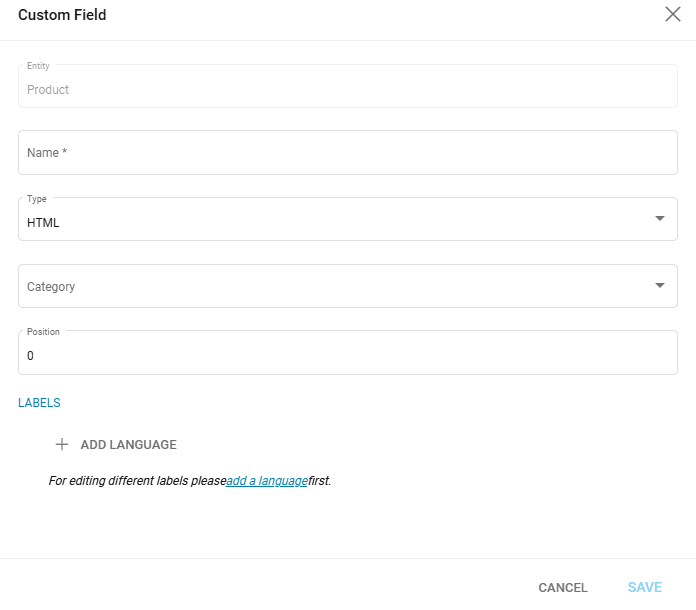Image resolution: width=696 pixels, height=610 pixels.
Task: Close the Custom Field dialog
Action: pos(673,14)
